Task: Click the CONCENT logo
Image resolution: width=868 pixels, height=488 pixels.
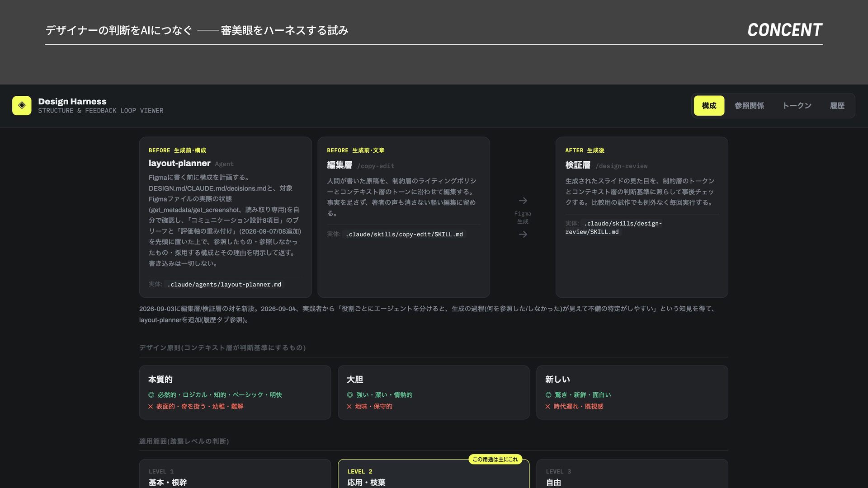Action: 785,30
